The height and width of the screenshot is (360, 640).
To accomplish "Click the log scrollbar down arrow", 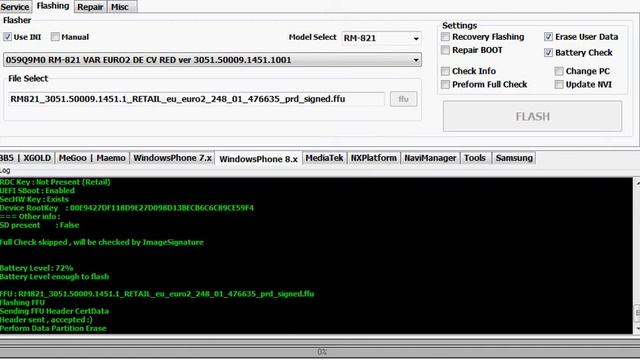I will 637,329.
